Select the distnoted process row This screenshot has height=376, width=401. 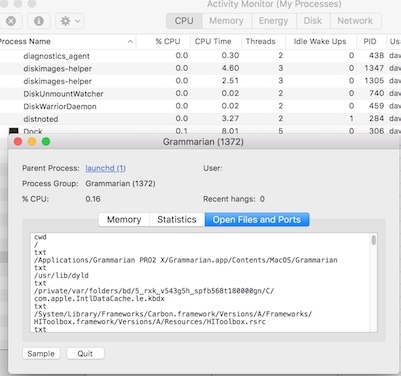tap(200, 119)
